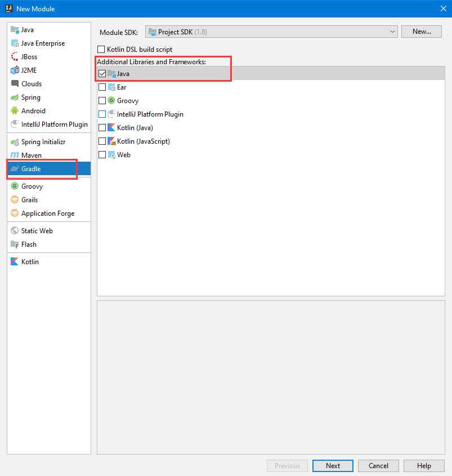The width and height of the screenshot is (452, 476).
Task: Select the J2ME phone icon
Action: [x=15, y=70]
